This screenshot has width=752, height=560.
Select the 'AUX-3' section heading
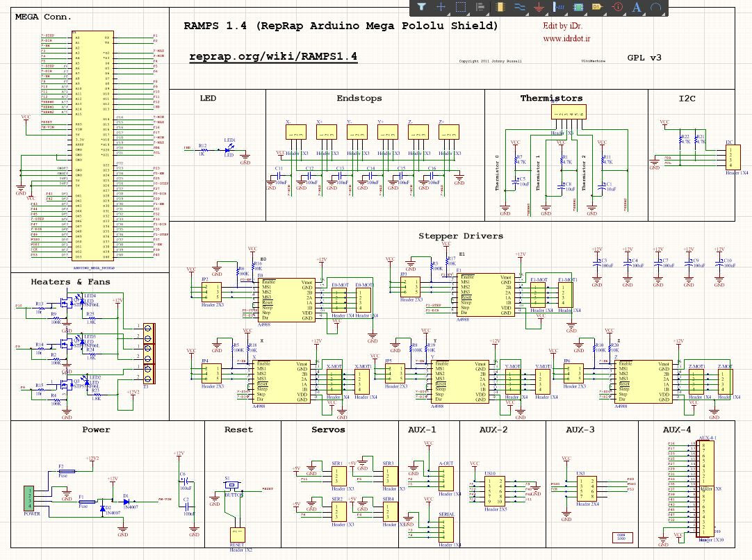580,429
